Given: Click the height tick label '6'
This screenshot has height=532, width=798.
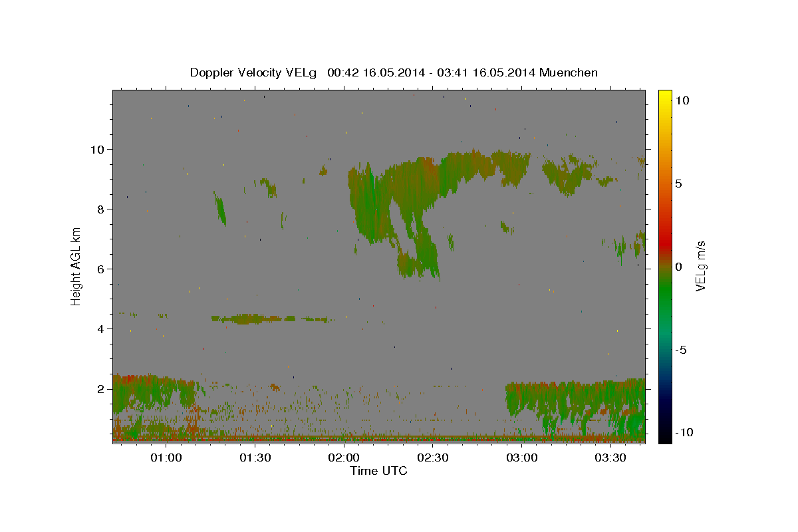Looking at the screenshot, I should point(101,269).
